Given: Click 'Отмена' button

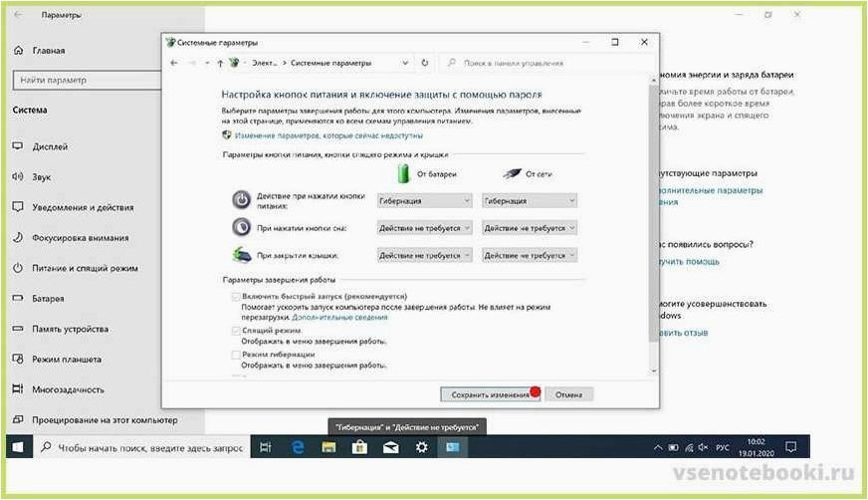Looking at the screenshot, I should pos(569,394).
